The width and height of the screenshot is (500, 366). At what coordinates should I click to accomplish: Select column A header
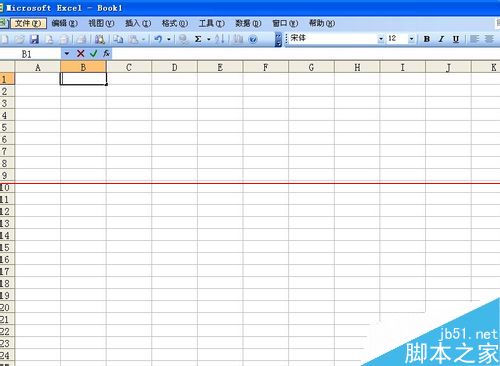[38, 67]
